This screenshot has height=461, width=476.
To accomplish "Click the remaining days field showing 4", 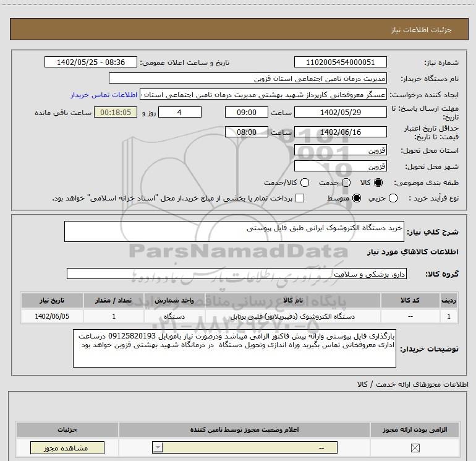I will click(180, 112).
